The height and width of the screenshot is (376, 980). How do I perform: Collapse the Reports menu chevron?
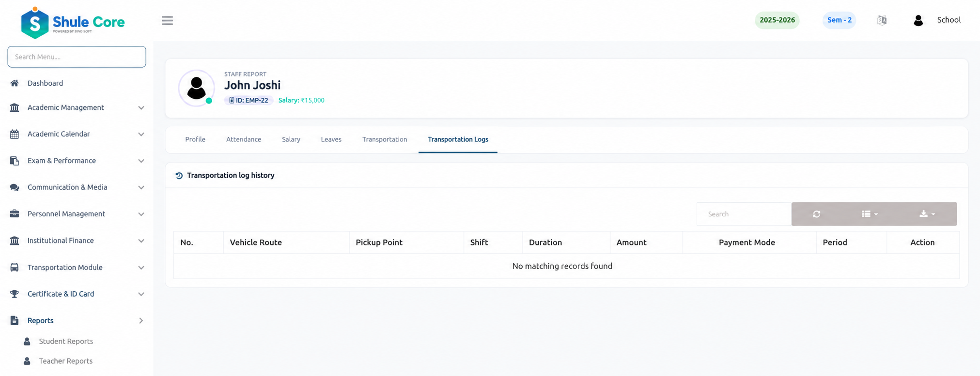141,320
